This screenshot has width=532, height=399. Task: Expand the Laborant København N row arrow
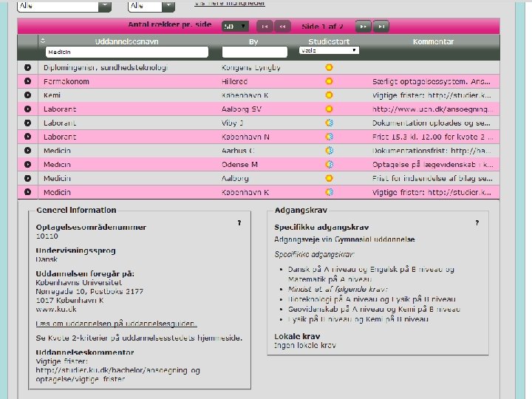pyautogui.click(x=27, y=137)
